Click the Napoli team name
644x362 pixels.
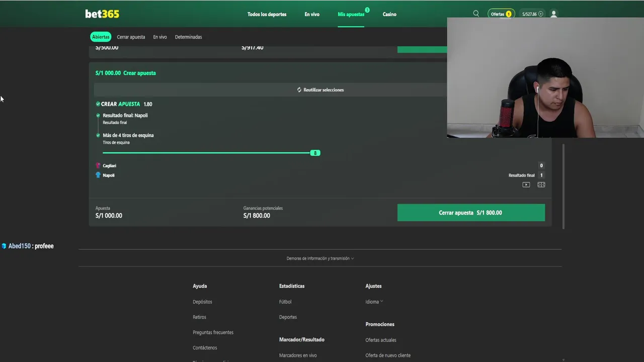click(109, 175)
